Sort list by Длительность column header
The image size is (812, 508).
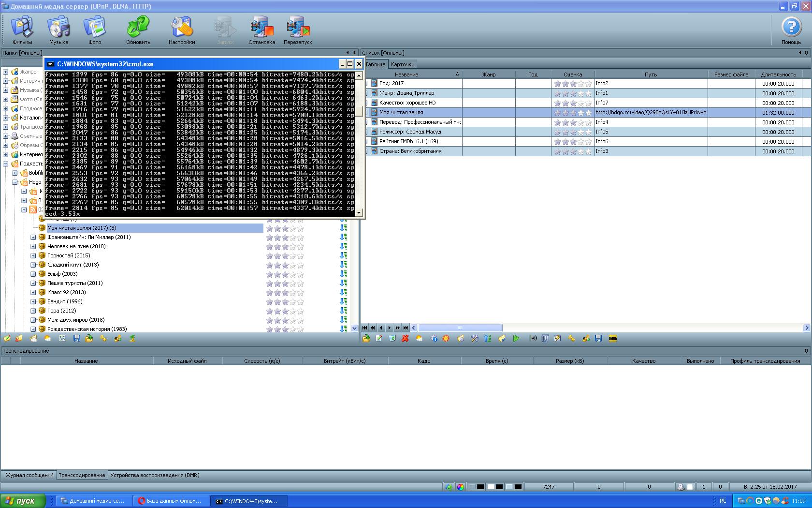778,75
